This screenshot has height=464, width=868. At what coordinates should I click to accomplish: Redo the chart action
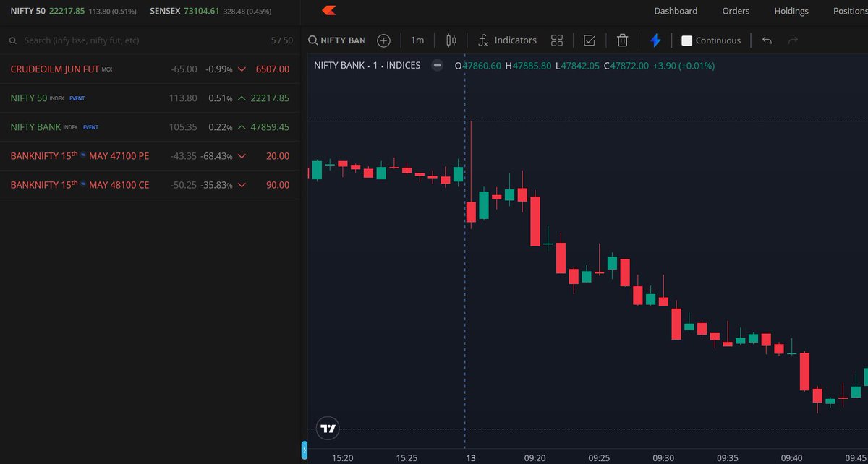(x=793, y=40)
